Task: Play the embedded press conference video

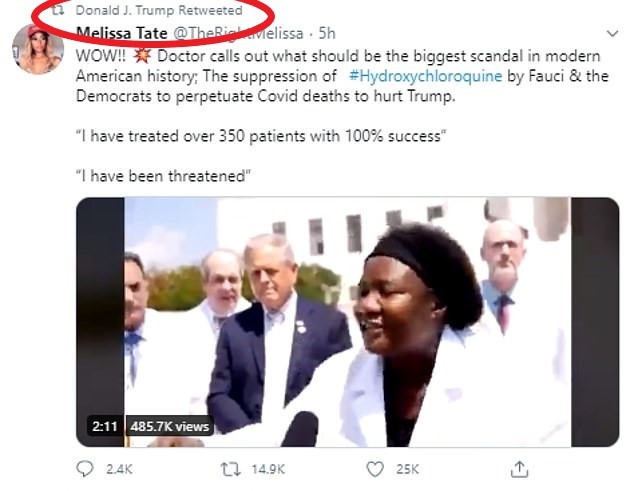Action: pos(347,320)
